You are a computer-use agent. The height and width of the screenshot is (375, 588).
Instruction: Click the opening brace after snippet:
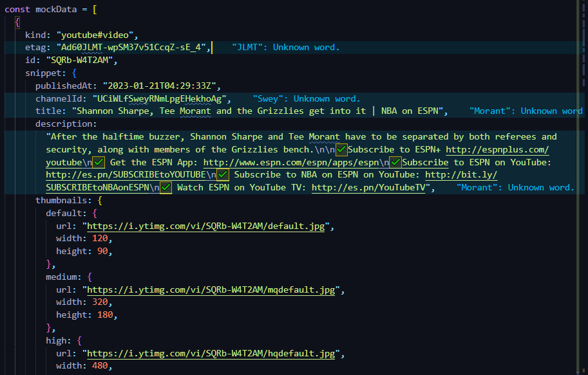click(74, 73)
